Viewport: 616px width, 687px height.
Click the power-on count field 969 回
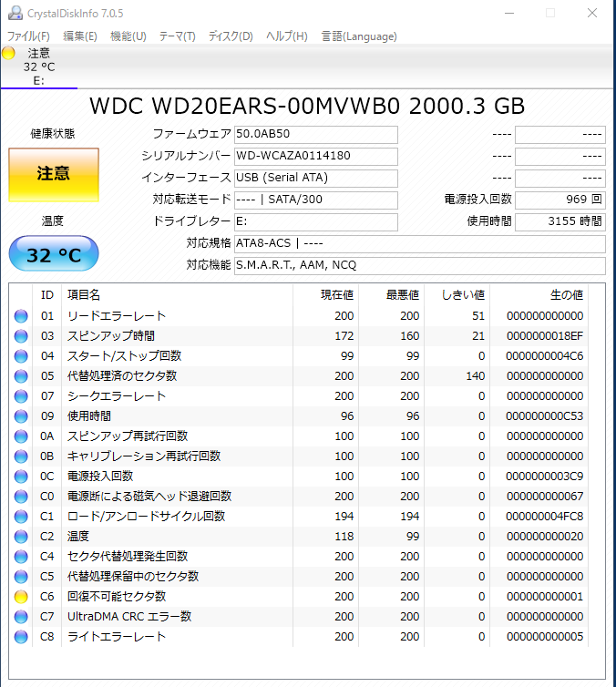560,200
